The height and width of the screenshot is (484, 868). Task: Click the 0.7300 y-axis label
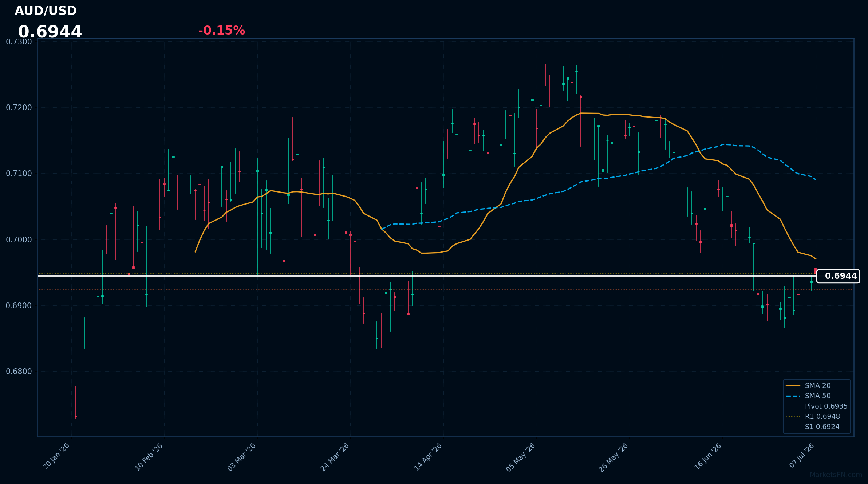(x=19, y=42)
